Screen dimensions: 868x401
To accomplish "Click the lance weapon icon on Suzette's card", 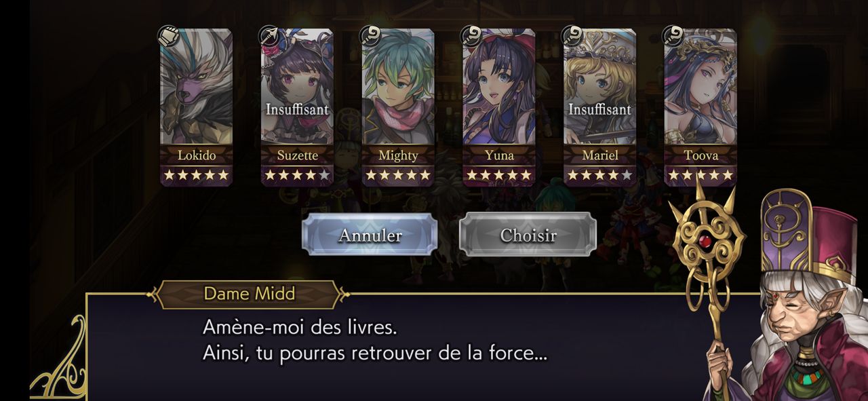I will 269,36.
